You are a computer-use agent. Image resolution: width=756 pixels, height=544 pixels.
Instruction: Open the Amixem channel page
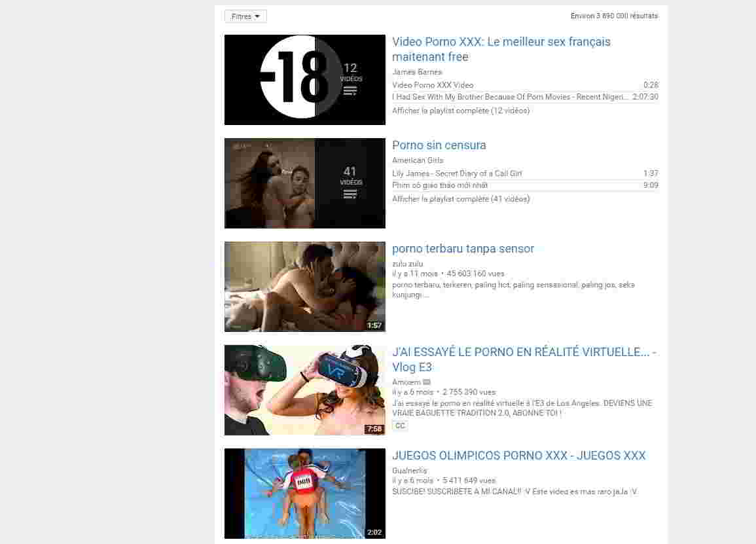click(x=406, y=382)
